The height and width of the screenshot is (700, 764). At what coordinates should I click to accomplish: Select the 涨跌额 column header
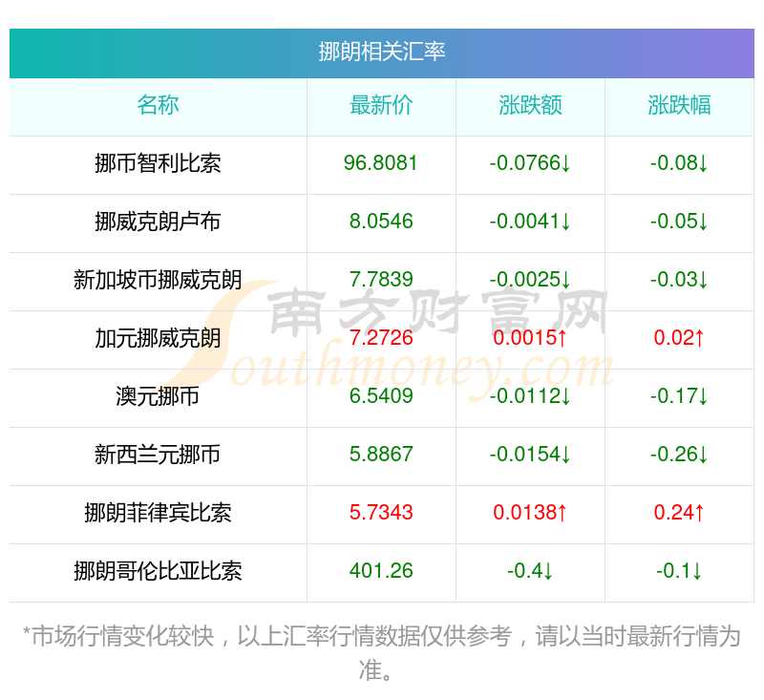[530, 105]
